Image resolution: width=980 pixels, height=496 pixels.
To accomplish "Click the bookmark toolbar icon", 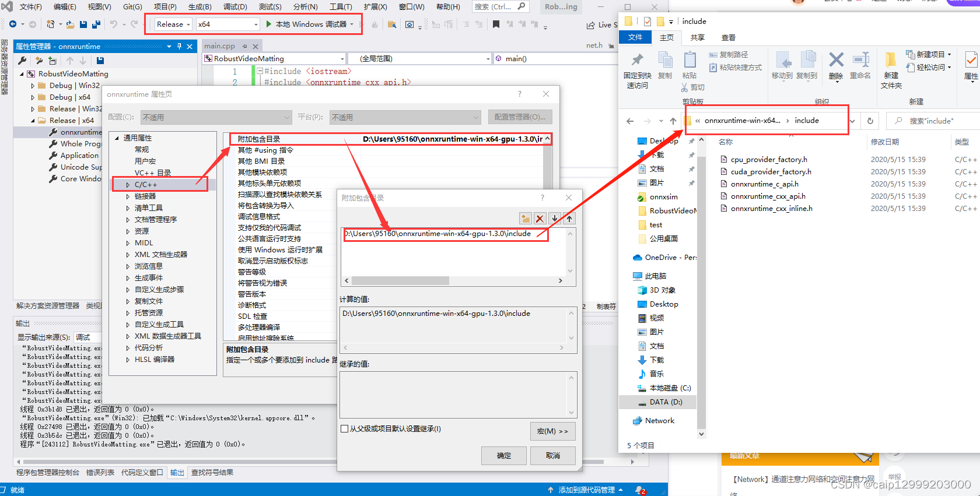I will [496, 24].
